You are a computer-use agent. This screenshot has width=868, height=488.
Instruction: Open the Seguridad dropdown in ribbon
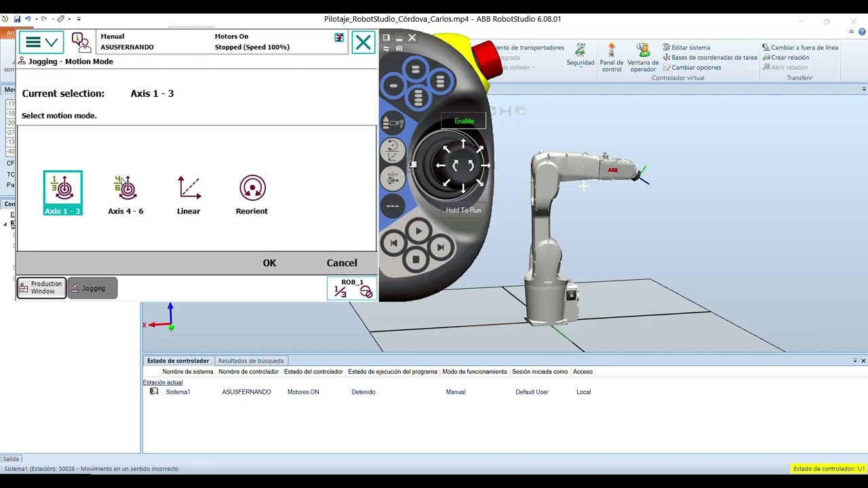pyautogui.click(x=580, y=56)
